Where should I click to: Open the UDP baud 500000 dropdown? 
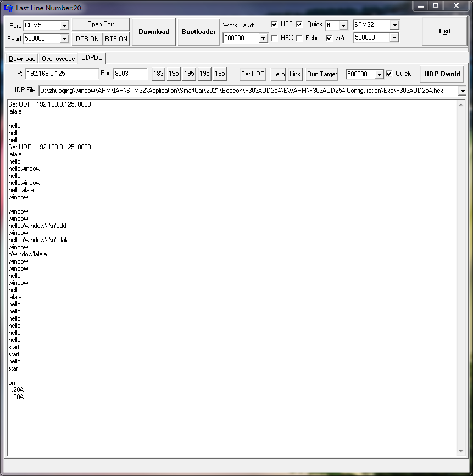click(379, 74)
